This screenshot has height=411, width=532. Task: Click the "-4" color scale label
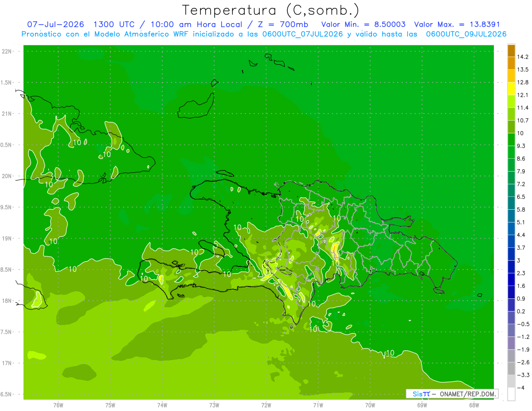coord(520,388)
